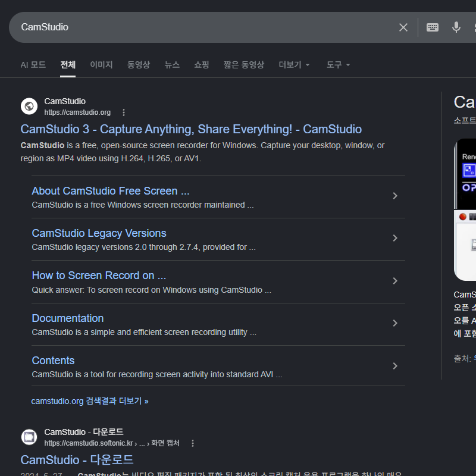Open the three-dot menu next to the softonic.kr result
The width and height of the screenshot is (476, 476).
[x=192, y=443]
